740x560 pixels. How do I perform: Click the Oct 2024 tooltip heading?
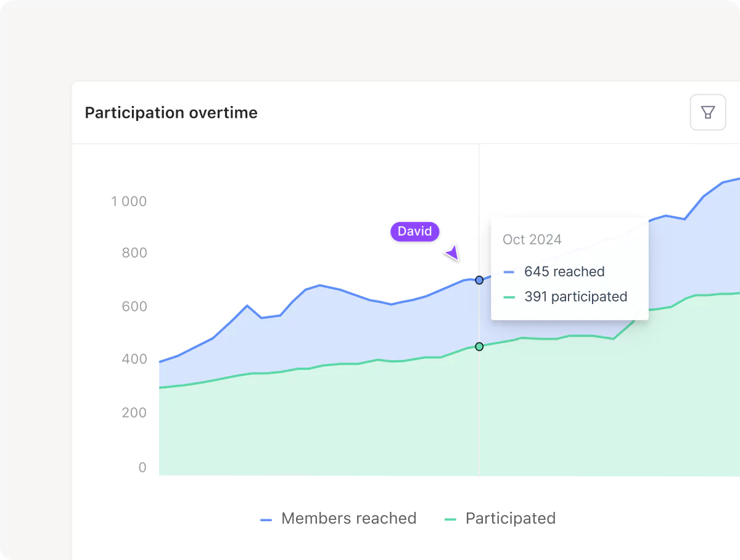[x=532, y=240]
